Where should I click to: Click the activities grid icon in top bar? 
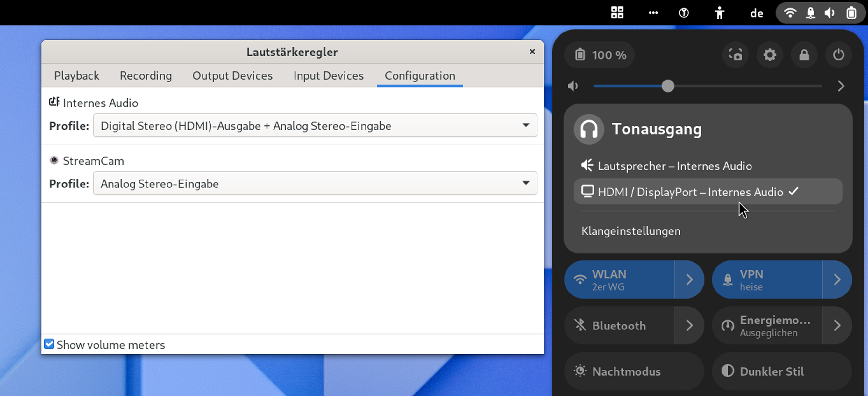[x=617, y=13]
